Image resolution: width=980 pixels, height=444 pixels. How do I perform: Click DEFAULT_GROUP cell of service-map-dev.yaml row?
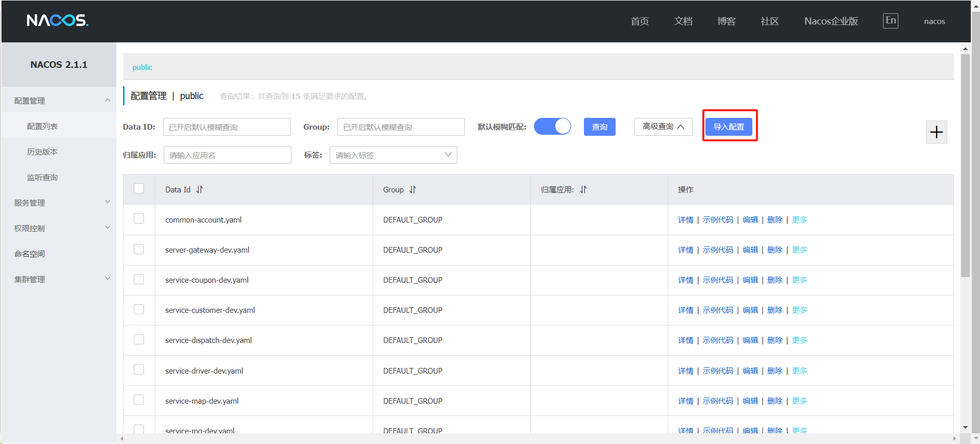[412, 401]
